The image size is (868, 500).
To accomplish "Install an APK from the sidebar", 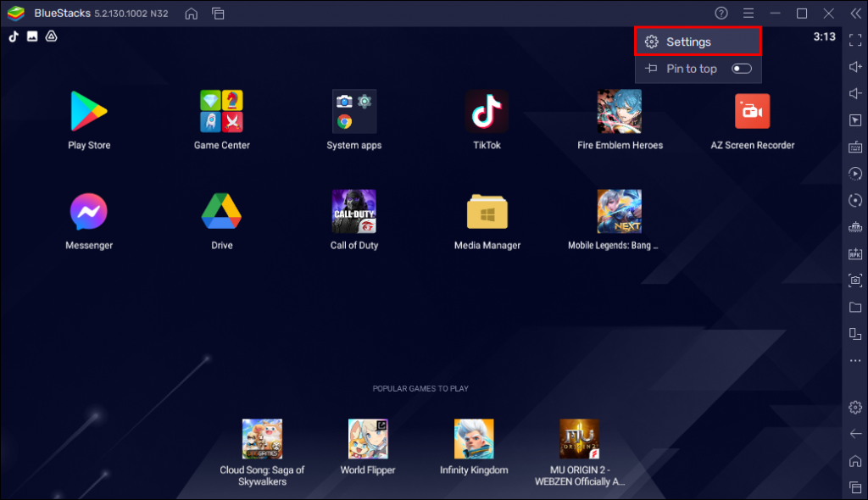I will tap(856, 253).
